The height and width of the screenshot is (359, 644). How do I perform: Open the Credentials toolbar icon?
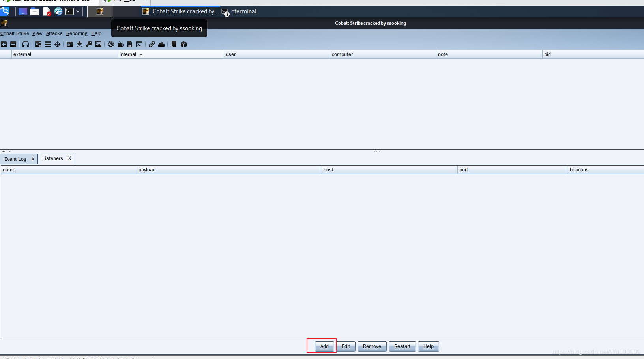[70, 45]
